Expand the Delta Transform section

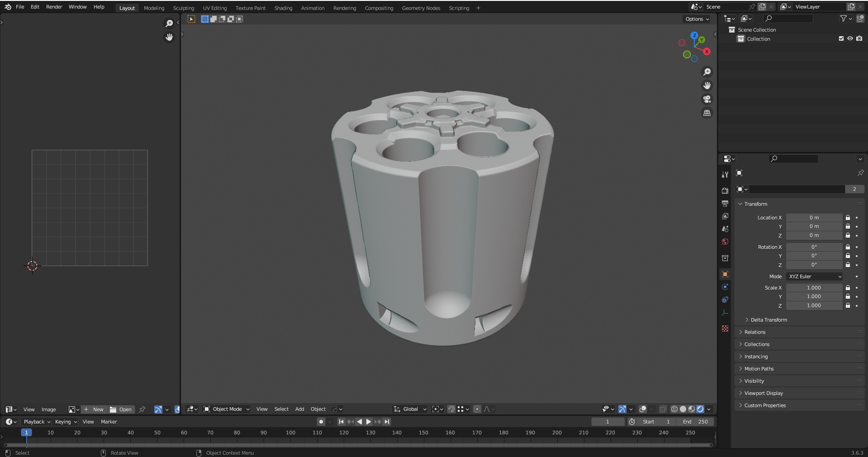(x=768, y=320)
